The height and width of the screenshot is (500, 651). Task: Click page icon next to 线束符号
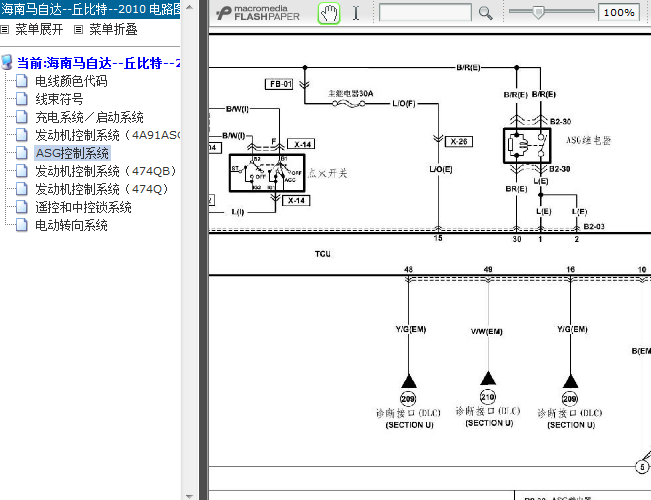click(x=22, y=99)
